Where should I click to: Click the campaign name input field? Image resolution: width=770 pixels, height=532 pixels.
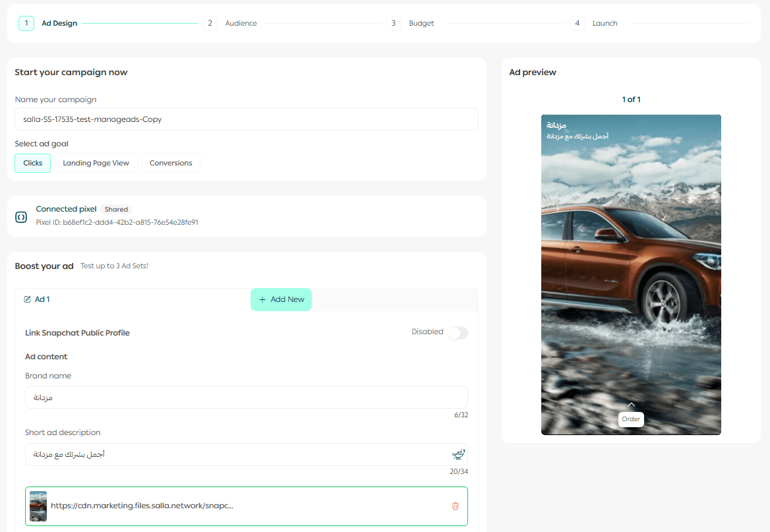tap(246, 119)
